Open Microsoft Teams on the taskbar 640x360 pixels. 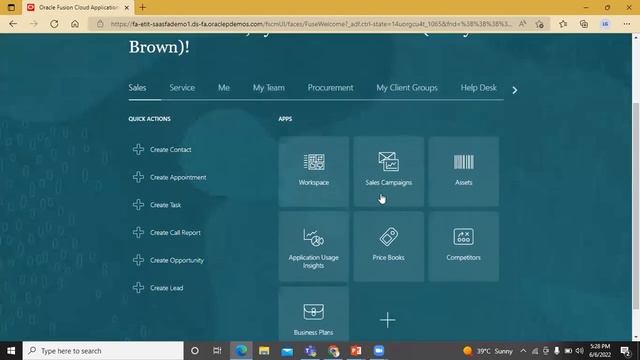tap(310, 351)
